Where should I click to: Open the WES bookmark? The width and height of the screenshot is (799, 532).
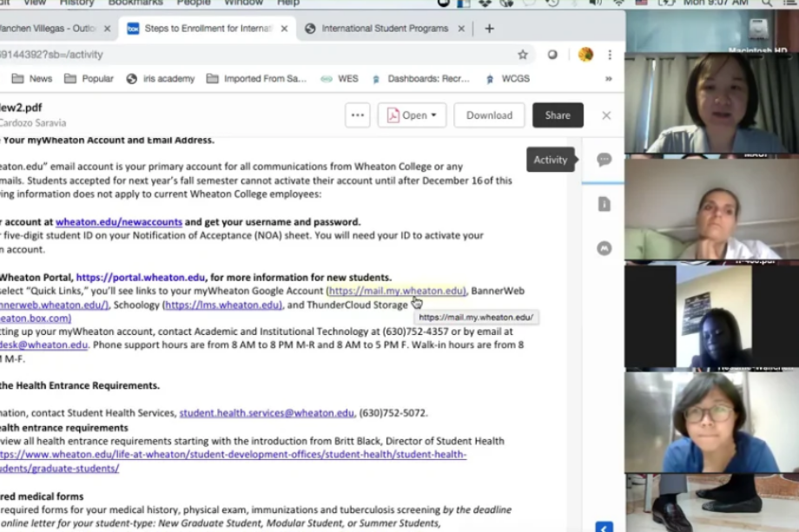tap(340, 79)
